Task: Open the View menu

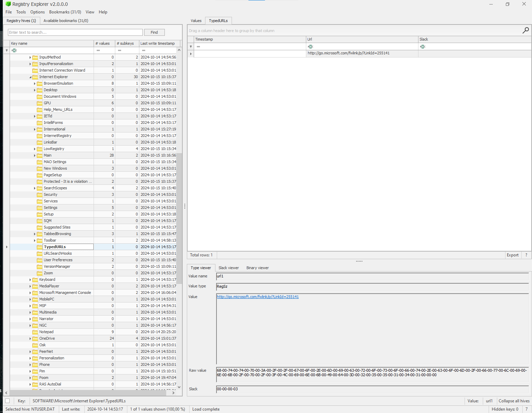Action: 90,12
